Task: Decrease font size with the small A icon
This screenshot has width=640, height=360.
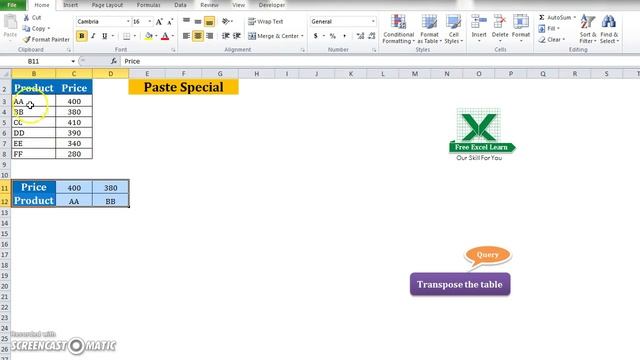Action: click(170, 22)
